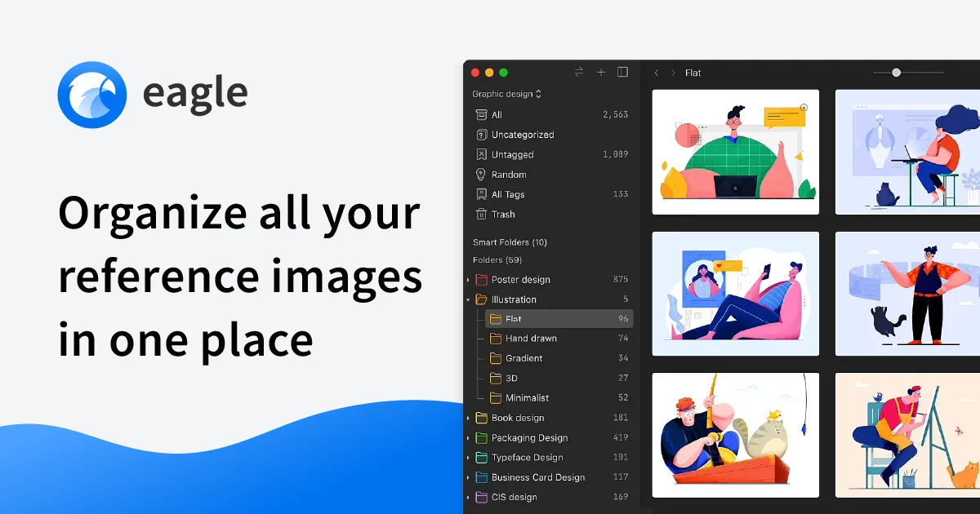Collapse the Illustration folder arrow
This screenshot has height=514, width=980.
tap(469, 300)
